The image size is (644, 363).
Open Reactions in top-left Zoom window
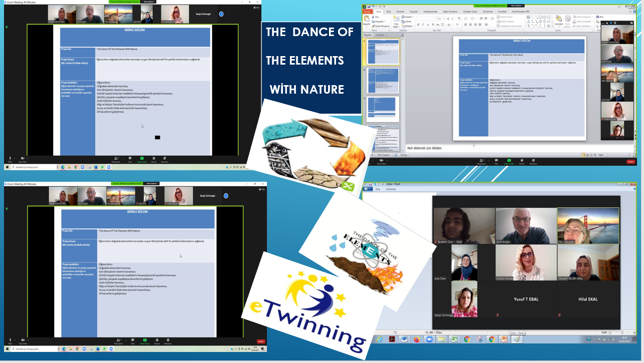[165, 159]
